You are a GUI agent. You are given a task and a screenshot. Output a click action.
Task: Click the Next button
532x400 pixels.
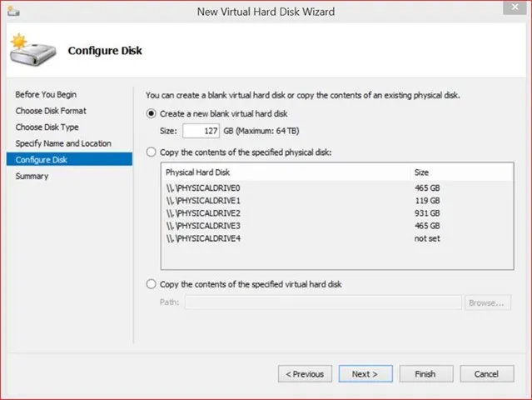tap(365, 374)
